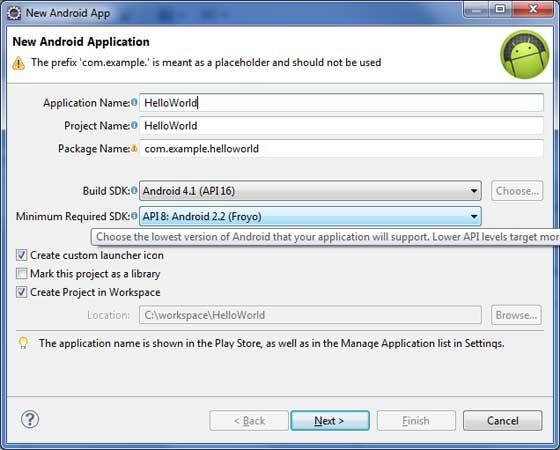The image size is (560, 450).
Task: Close the New Android App window
Action: (x=533, y=9)
